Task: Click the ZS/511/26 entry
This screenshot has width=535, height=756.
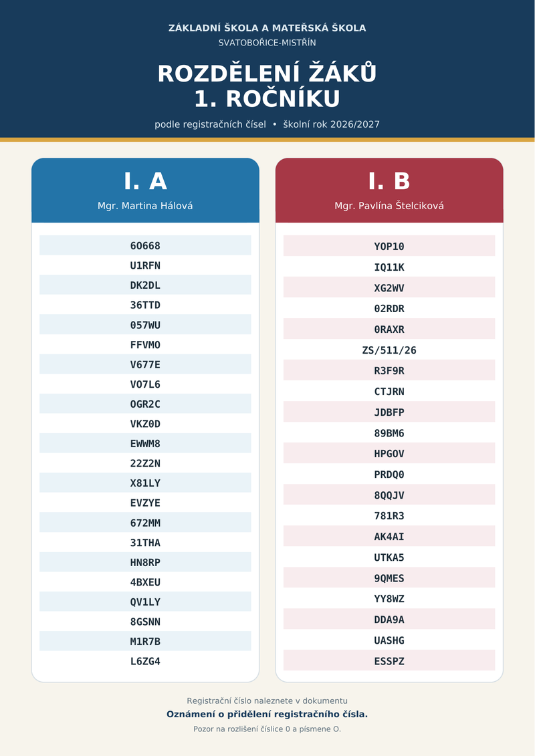Action: [x=389, y=350]
